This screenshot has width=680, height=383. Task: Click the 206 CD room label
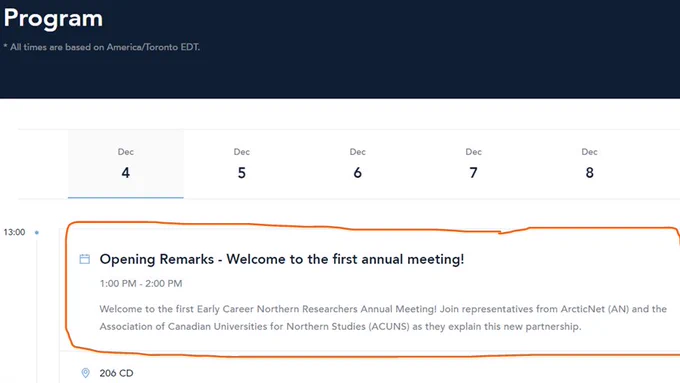(x=116, y=373)
